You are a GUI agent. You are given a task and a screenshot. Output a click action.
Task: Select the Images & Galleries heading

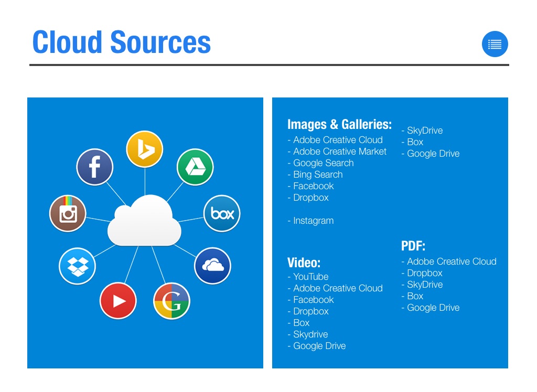[x=339, y=124]
